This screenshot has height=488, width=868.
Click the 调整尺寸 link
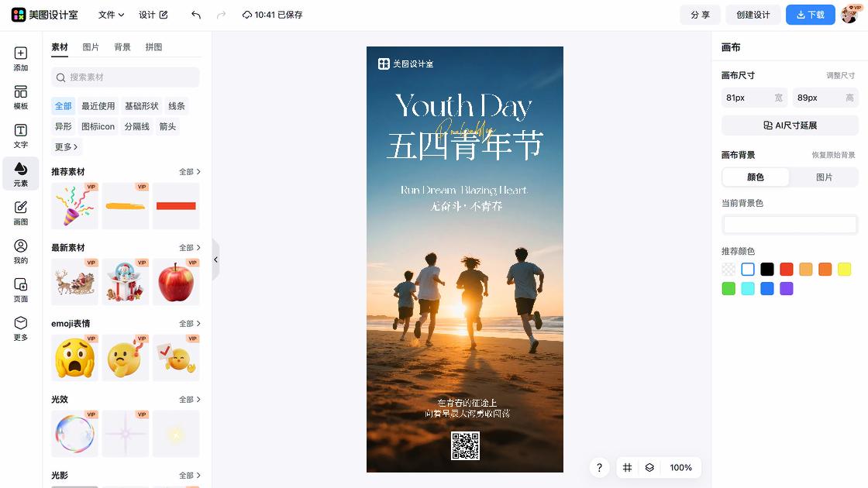coord(840,75)
